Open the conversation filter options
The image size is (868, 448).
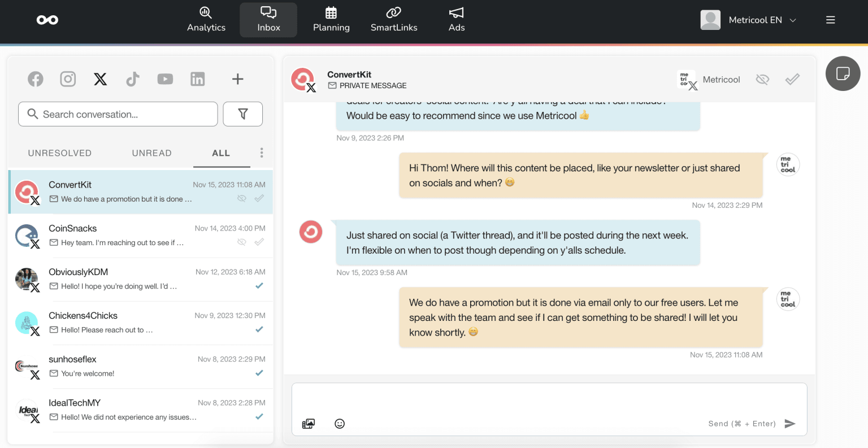(242, 114)
